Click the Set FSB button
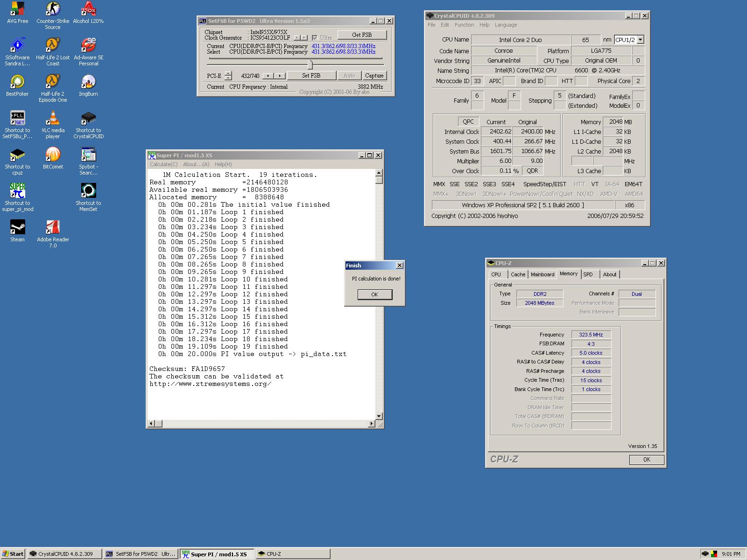Screen dimensions: 747x560 pyautogui.click(x=311, y=76)
